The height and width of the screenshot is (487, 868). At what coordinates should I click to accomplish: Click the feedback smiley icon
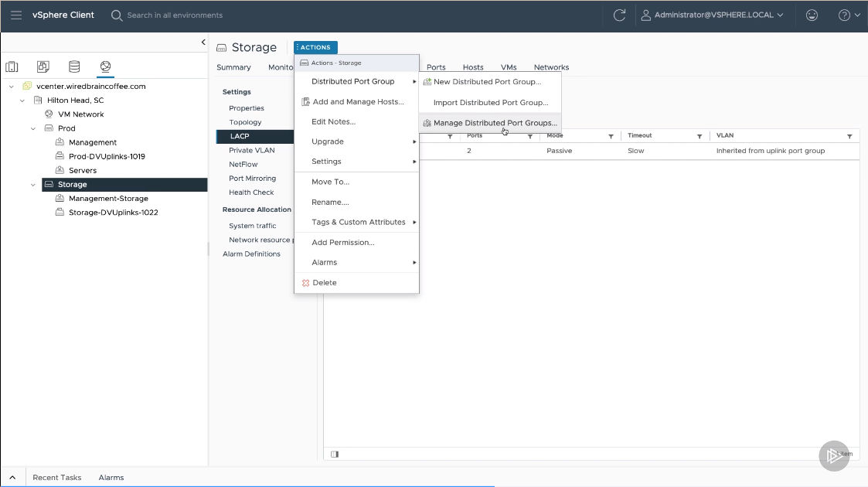812,15
